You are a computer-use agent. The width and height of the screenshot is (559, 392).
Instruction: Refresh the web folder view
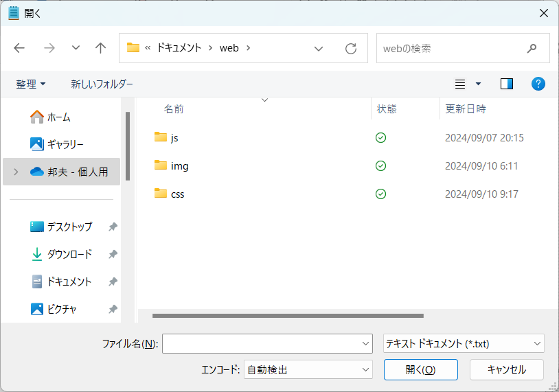pos(351,49)
